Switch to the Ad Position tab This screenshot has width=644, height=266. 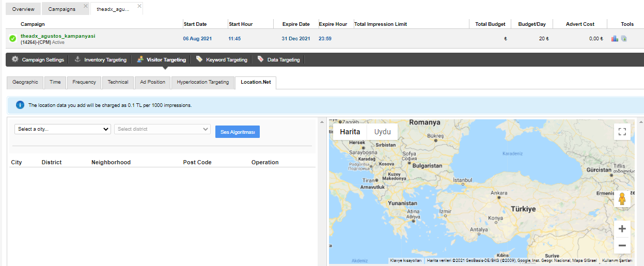153,82
